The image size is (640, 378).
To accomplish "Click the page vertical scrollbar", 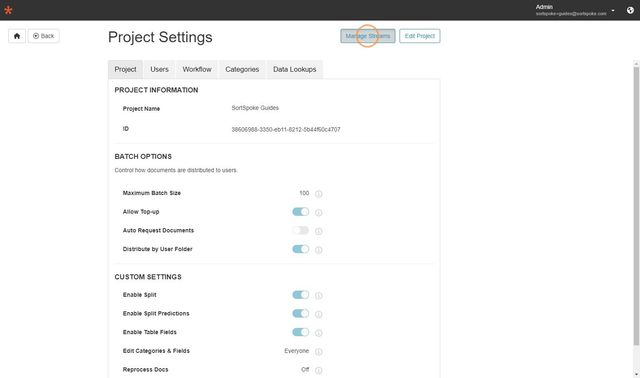I will (636, 206).
